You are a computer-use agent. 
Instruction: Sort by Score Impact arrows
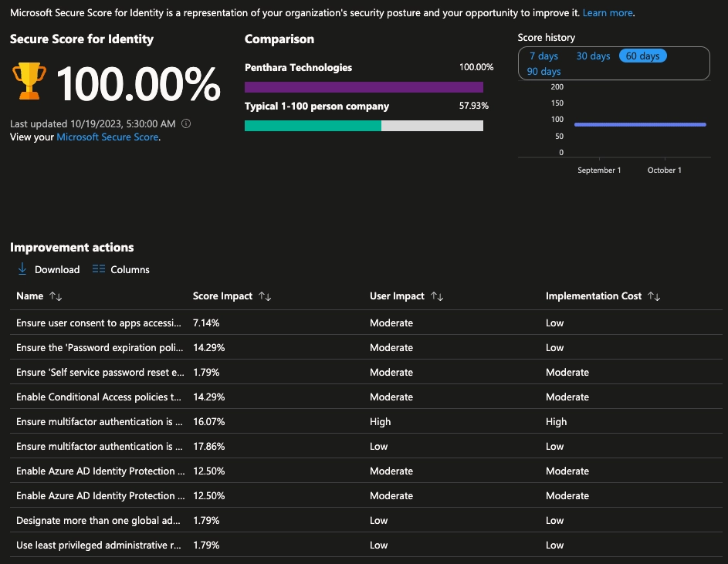(x=265, y=296)
